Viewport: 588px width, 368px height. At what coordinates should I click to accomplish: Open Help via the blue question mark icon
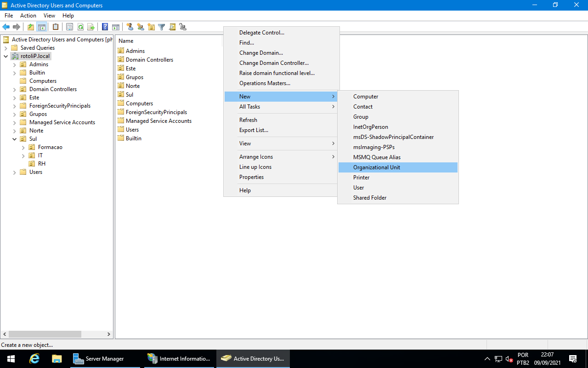(x=105, y=27)
